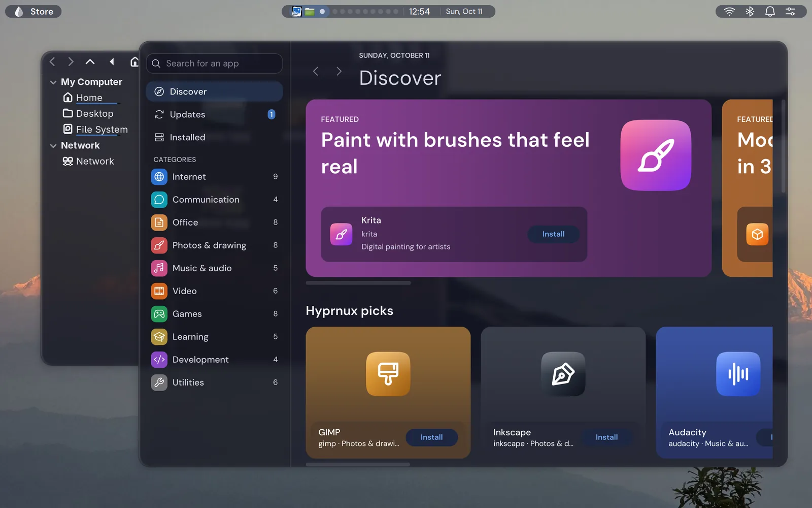812x508 pixels.
Task: Install GIMP
Action: pyautogui.click(x=431, y=437)
